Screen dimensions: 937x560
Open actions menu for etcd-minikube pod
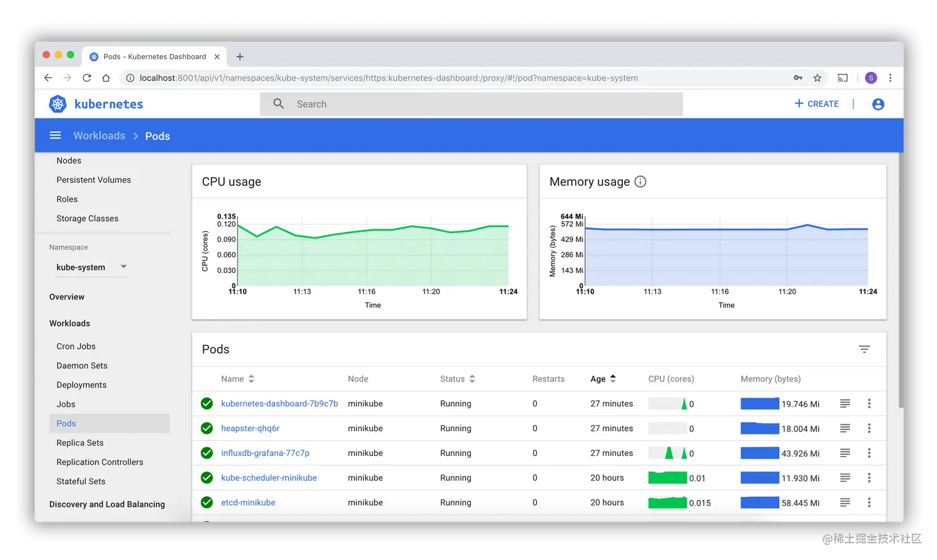pyautogui.click(x=869, y=502)
